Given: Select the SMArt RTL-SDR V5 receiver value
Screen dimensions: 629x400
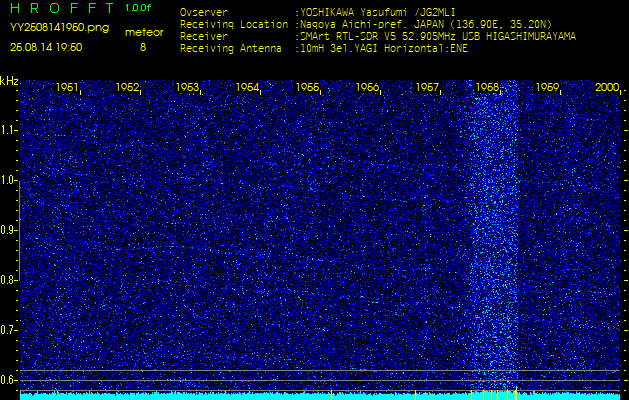Looking at the screenshot, I should pos(438,37).
